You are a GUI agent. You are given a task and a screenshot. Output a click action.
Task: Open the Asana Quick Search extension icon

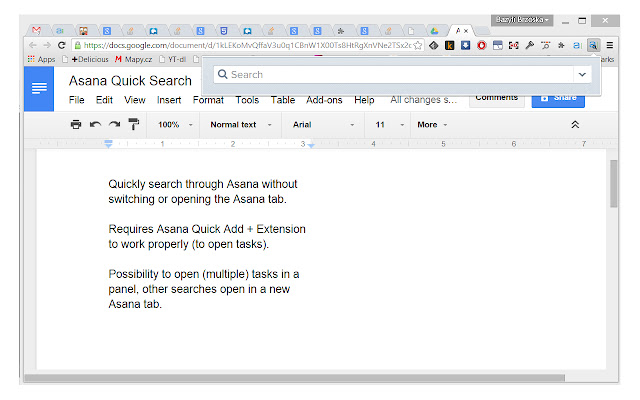[593, 45]
